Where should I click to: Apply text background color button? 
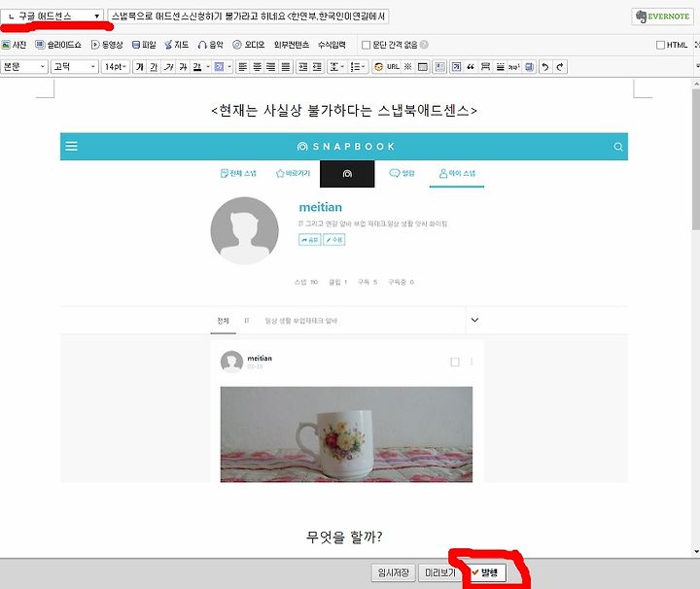(x=219, y=67)
